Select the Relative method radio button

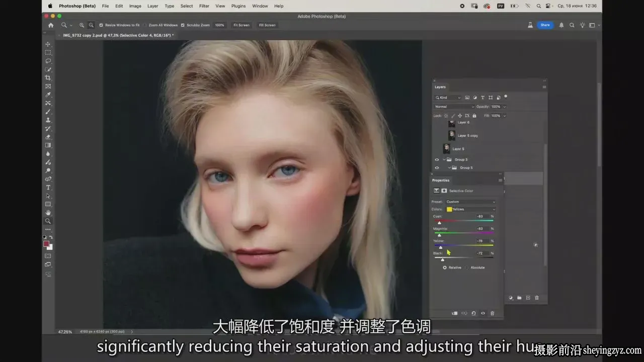point(445,267)
